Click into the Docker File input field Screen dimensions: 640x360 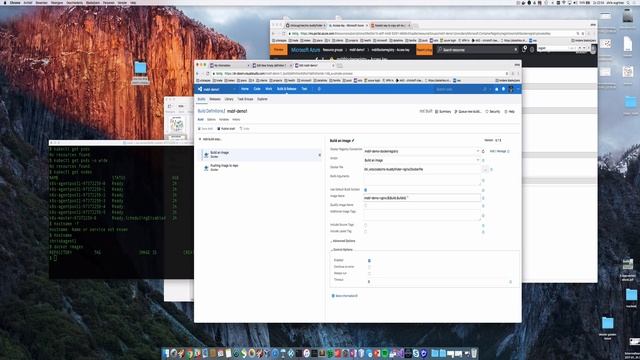coord(422,169)
